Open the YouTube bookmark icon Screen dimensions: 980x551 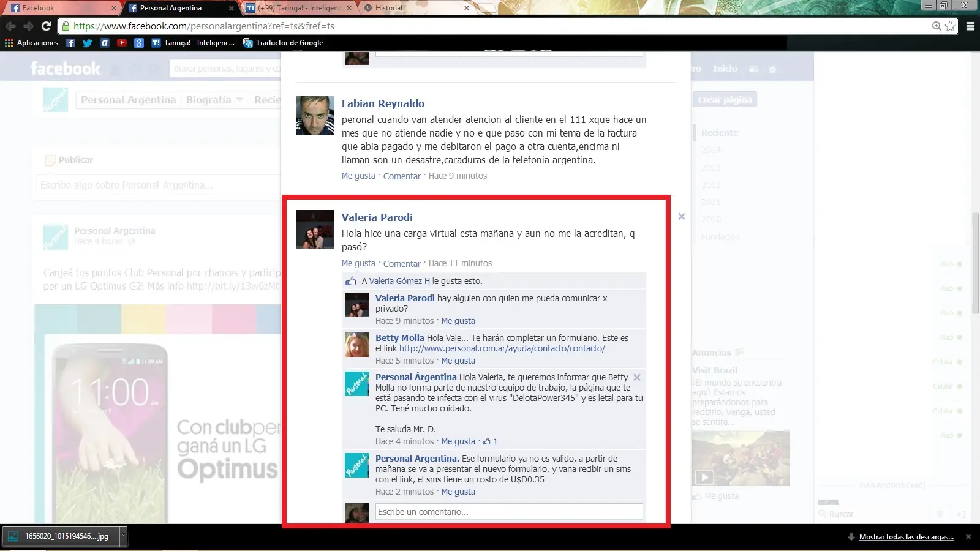pos(122,43)
